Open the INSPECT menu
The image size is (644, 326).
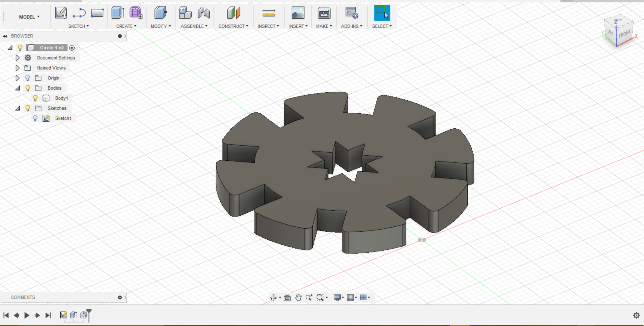click(268, 26)
